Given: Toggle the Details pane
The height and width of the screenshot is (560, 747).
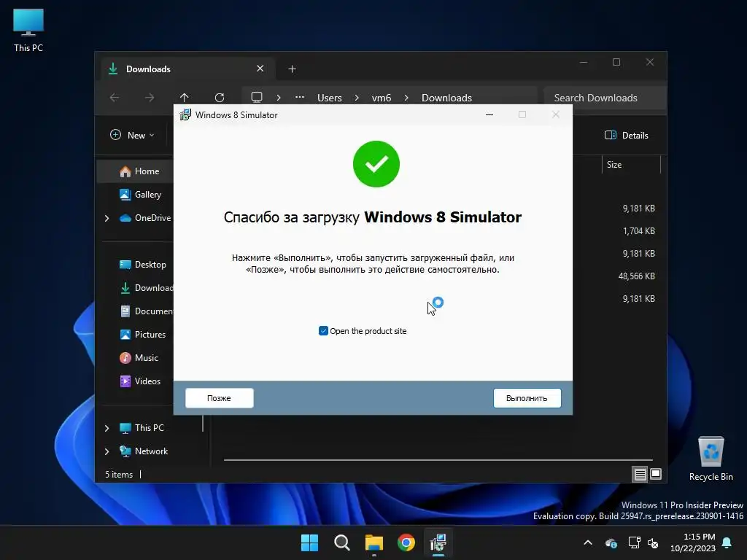Looking at the screenshot, I should click(x=627, y=135).
